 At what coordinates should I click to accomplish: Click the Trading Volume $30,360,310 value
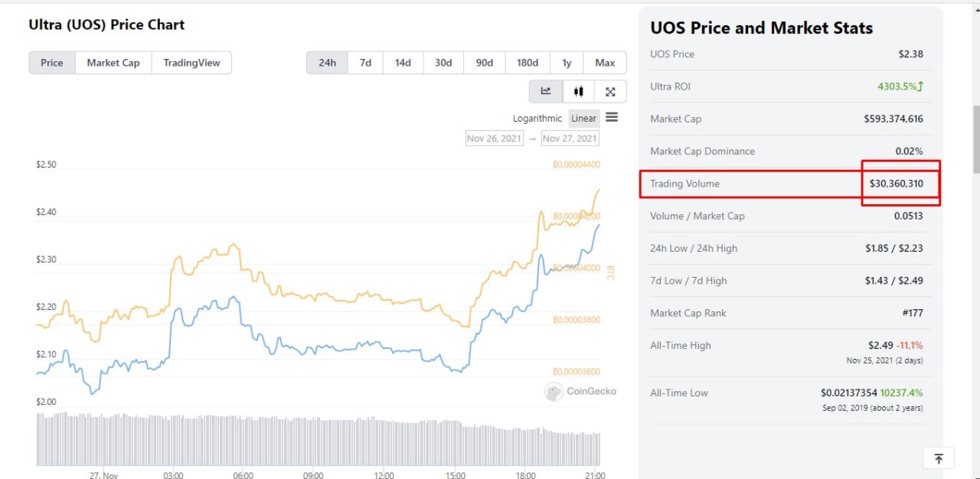click(896, 184)
